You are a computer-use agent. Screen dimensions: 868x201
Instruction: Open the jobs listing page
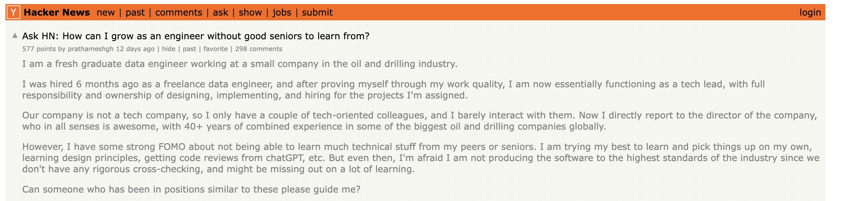point(282,13)
